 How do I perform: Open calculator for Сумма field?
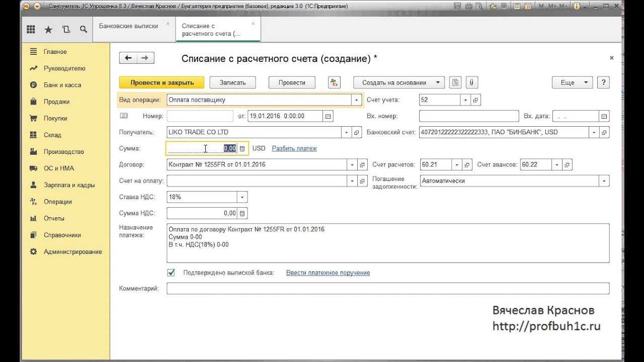coord(242,148)
